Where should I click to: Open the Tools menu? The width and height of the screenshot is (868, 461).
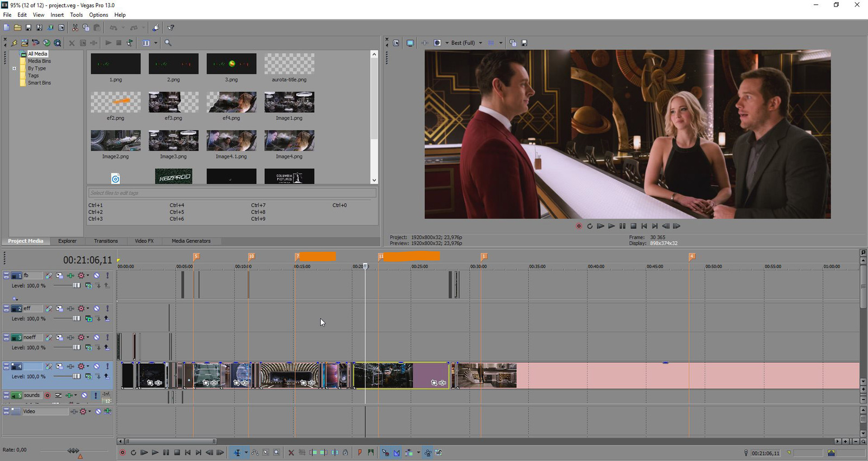pyautogui.click(x=76, y=15)
